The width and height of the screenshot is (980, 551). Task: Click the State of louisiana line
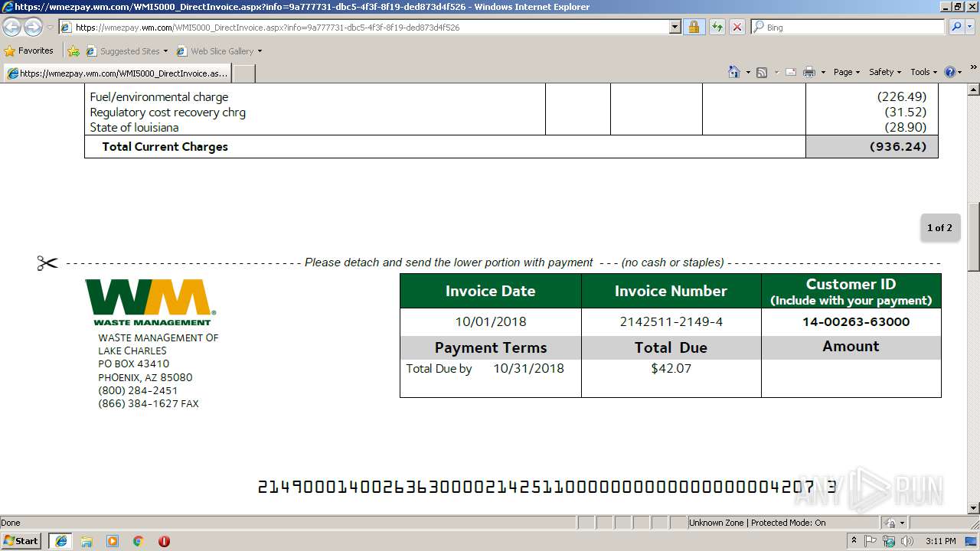(134, 128)
